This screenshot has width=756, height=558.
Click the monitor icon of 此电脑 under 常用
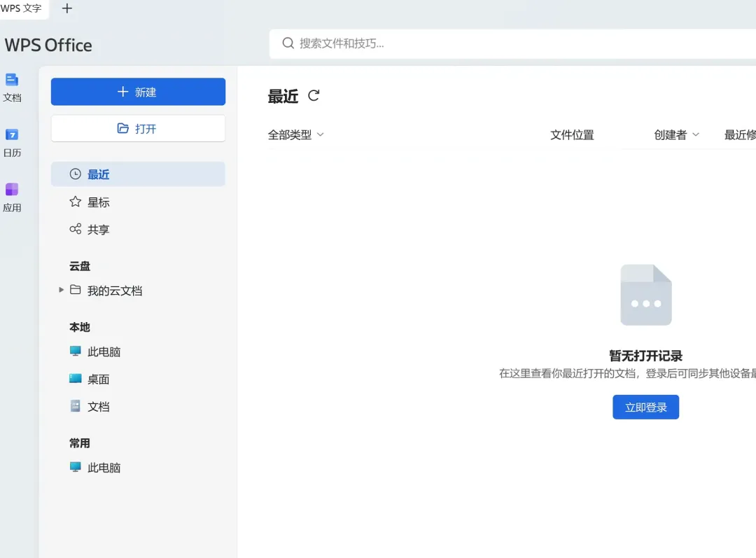[75, 467]
